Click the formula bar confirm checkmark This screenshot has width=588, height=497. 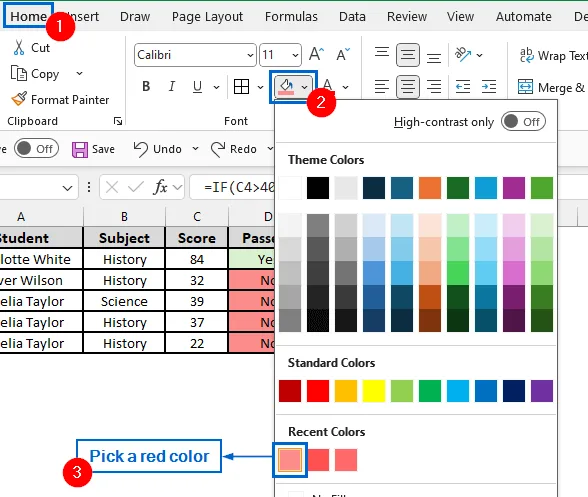135,186
